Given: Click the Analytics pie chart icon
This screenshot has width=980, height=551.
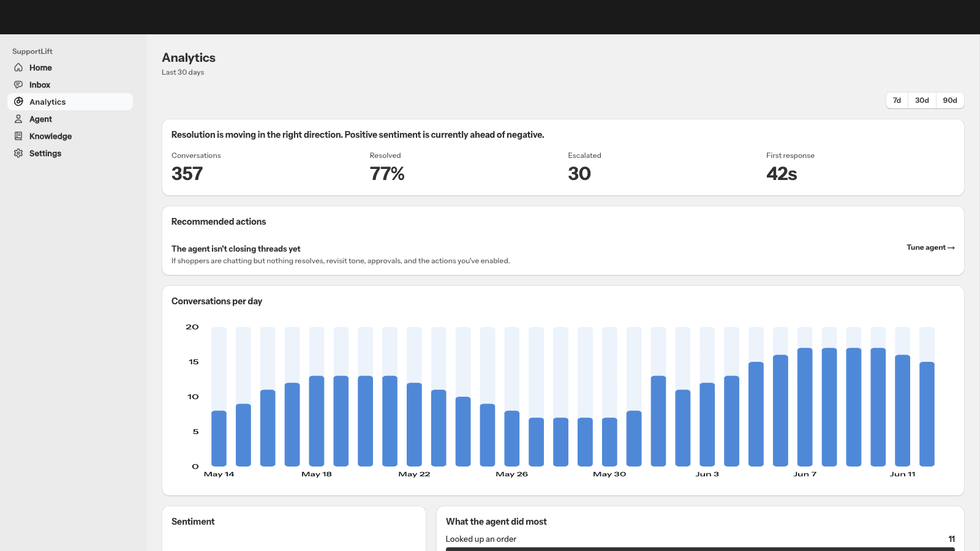Looking at the screenshot, I should [x=18, y=102].
